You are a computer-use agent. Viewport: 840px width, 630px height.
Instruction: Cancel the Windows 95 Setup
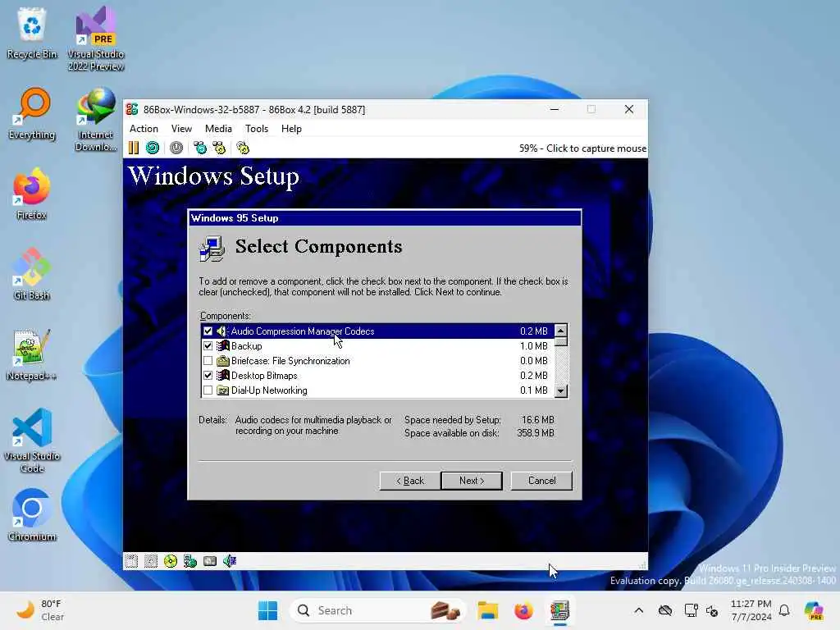[x=541, y=481]
